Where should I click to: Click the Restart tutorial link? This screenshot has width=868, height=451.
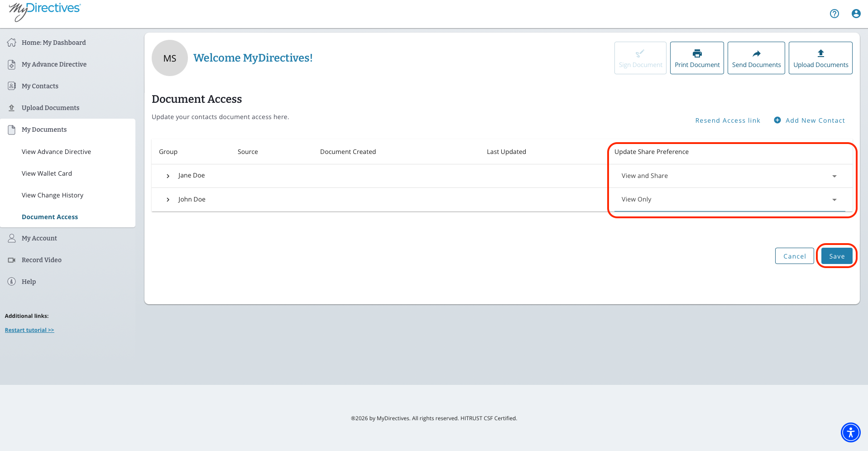[29, 330]
